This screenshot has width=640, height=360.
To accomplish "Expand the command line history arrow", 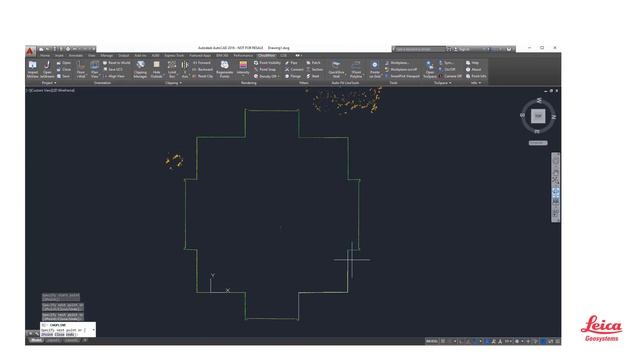I will (x=93, y=330).
